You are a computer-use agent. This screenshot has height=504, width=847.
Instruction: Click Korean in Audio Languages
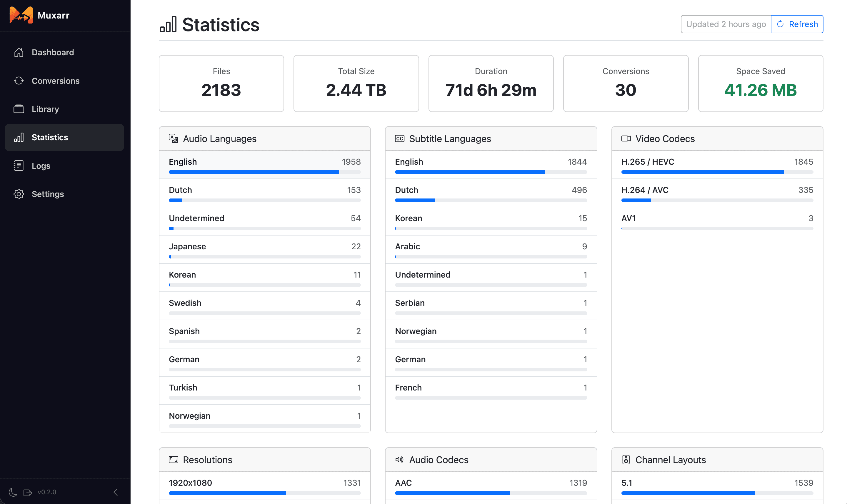(x=265, y=278)
